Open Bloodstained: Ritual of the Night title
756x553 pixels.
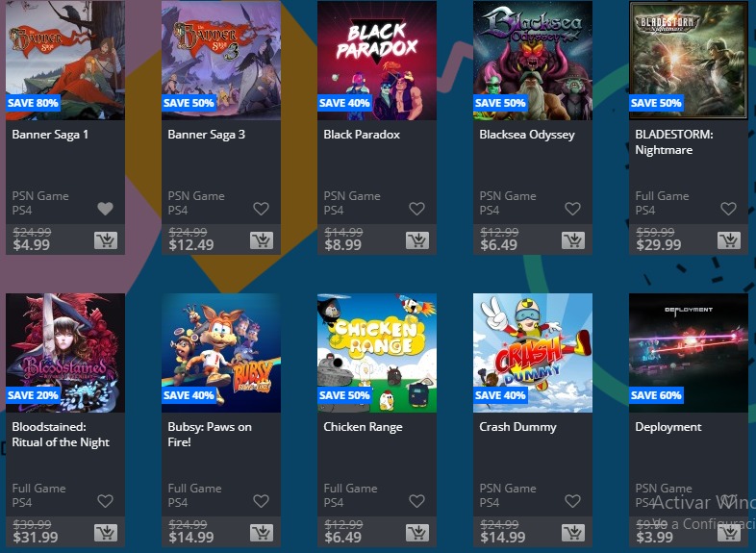(x=61, y=435)
